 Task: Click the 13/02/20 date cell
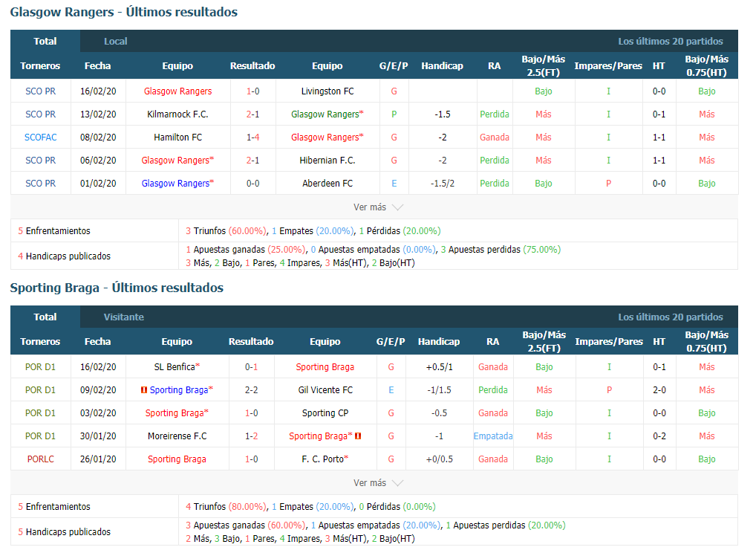[98, 114]
